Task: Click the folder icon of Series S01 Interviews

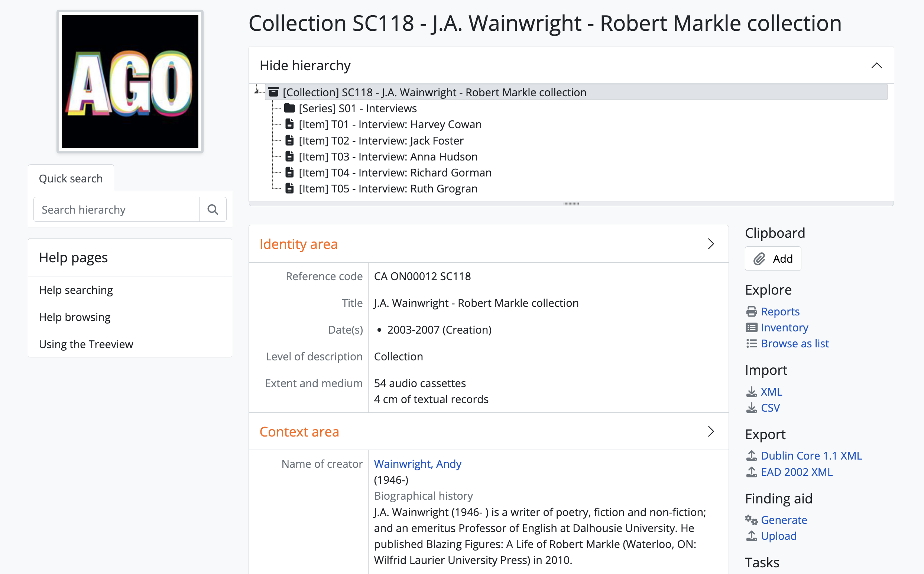Action: (289, 108)
